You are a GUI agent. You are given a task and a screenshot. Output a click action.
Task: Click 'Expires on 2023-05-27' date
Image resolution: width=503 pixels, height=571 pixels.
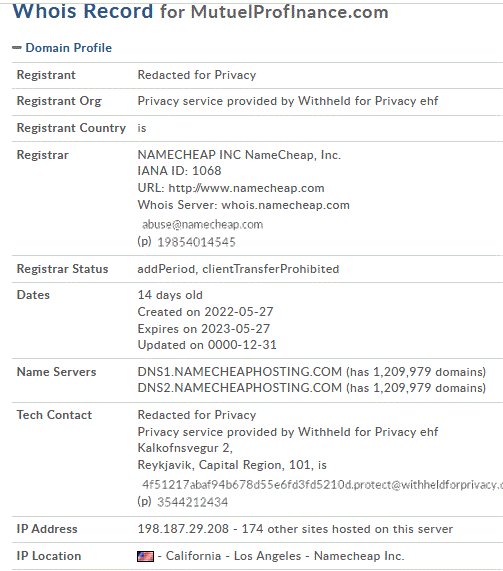tap(204, 328)
